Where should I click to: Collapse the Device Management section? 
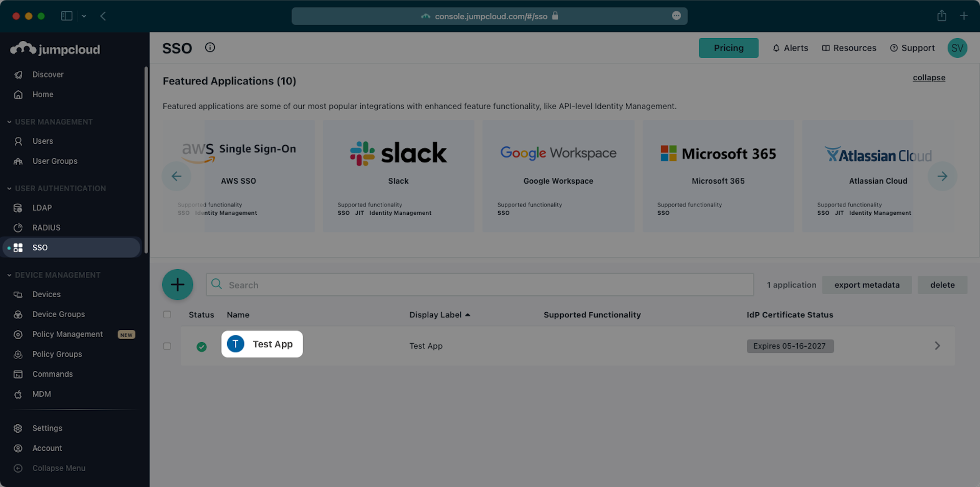coord(10,275)
